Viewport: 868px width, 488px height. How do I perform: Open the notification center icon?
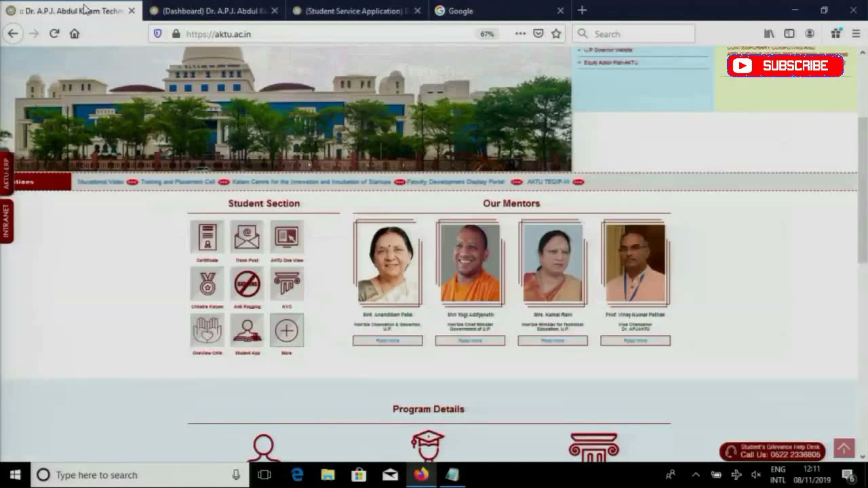[x=848, y=474]
